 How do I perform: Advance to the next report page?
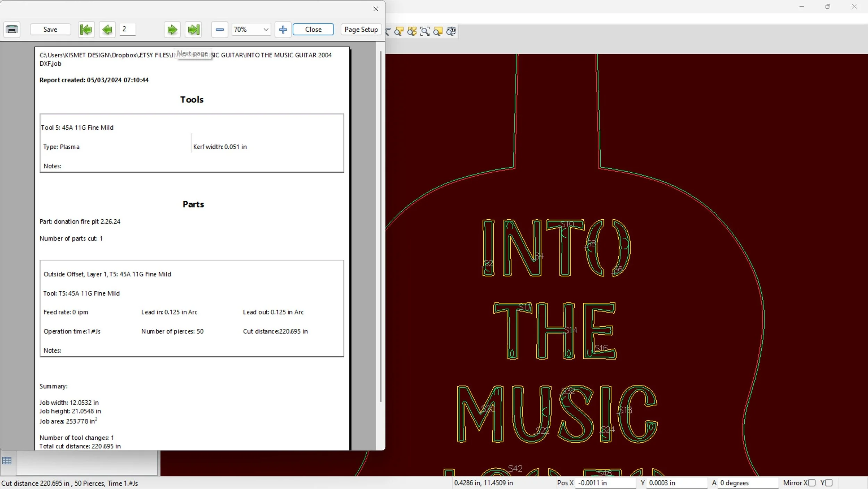[172, 30]
